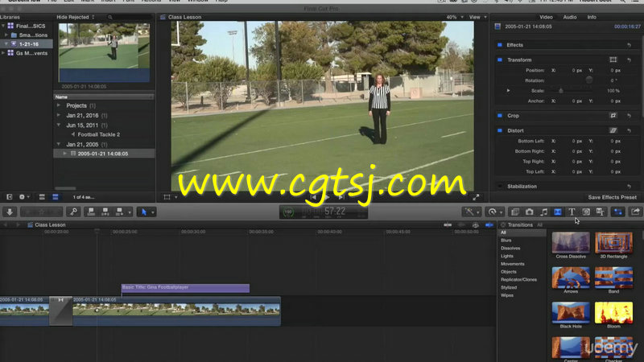
Task: Click Save Effects Preset button
Action: (x=612, y=197)
